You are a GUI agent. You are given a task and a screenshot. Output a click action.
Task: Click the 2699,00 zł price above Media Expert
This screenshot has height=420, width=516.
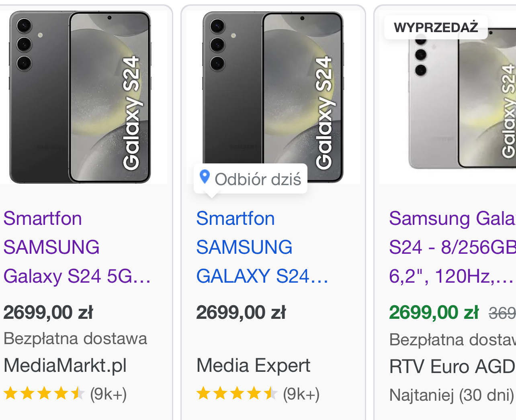point(241,312)
